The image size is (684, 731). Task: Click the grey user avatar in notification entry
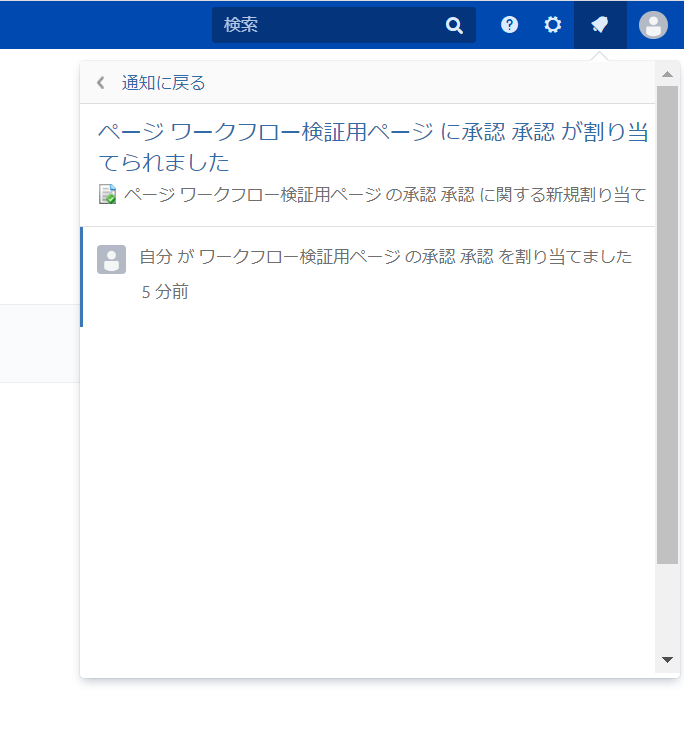(x=111, y=259)
